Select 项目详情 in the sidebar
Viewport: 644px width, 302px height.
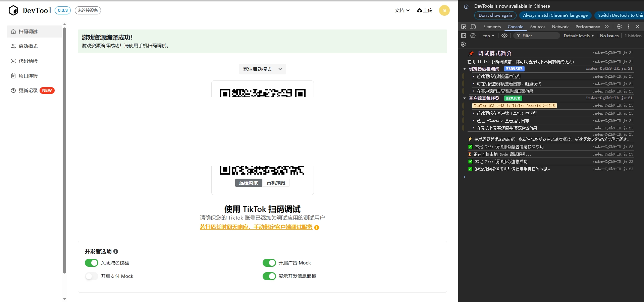(x=34, y=76)
